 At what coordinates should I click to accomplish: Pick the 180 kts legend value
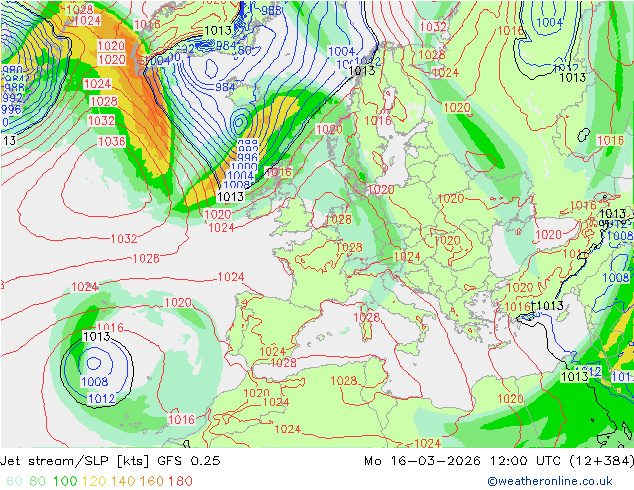[180, 481]
